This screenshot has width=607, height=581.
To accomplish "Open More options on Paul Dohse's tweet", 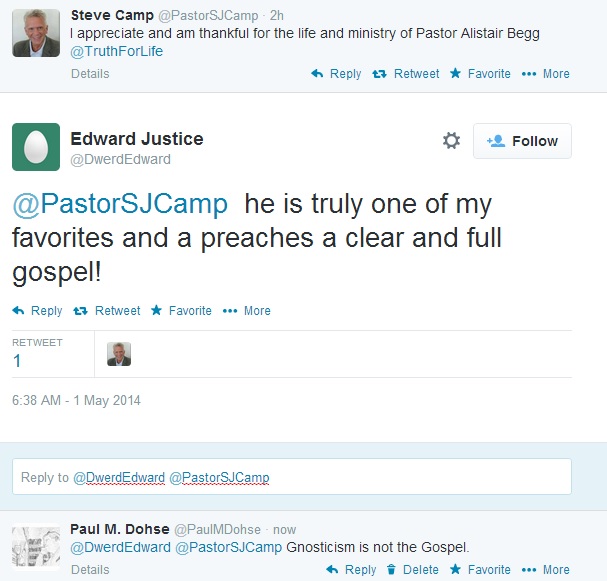I will coord(545,570).
